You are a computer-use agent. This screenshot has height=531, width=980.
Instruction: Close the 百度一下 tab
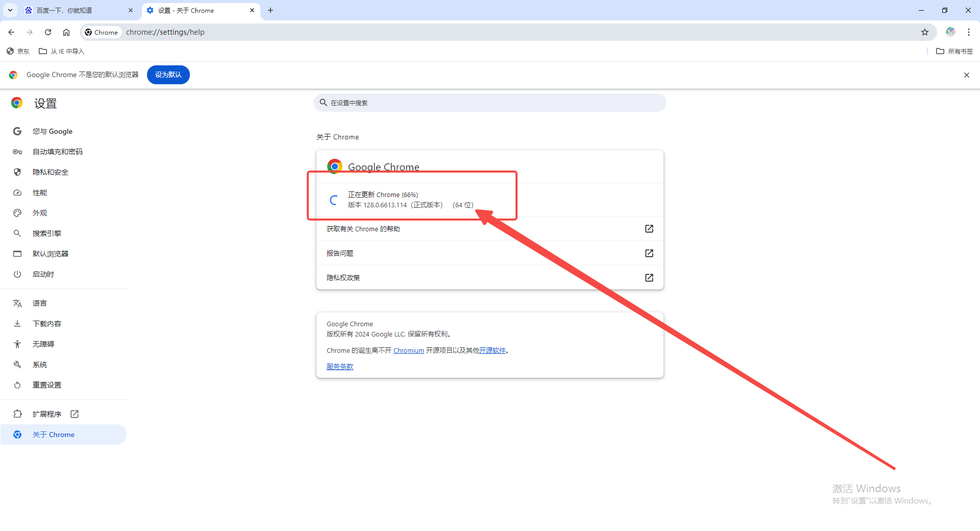[131, 10]
